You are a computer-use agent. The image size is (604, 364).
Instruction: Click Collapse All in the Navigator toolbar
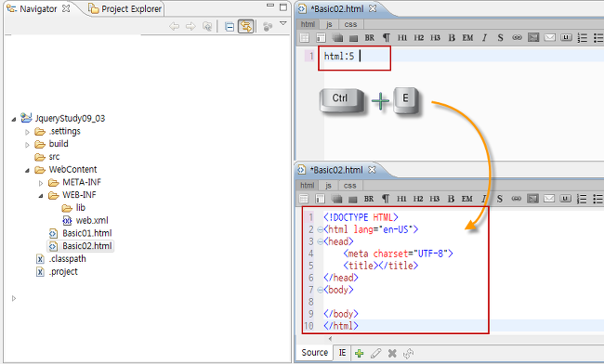tap(230, 27)
